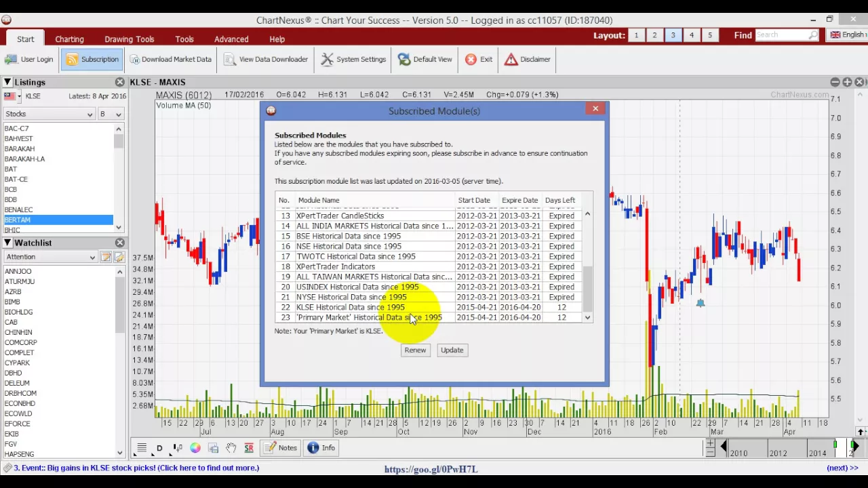Open User Login from the toolbar
Screen dimensions: 868x488
[x=28, y=59]
